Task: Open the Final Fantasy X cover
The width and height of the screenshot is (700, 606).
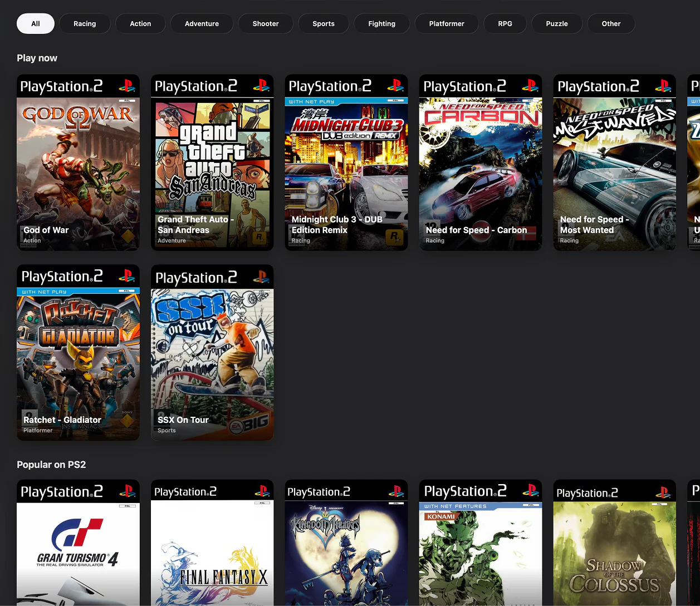Action: [x=212, y=543]
